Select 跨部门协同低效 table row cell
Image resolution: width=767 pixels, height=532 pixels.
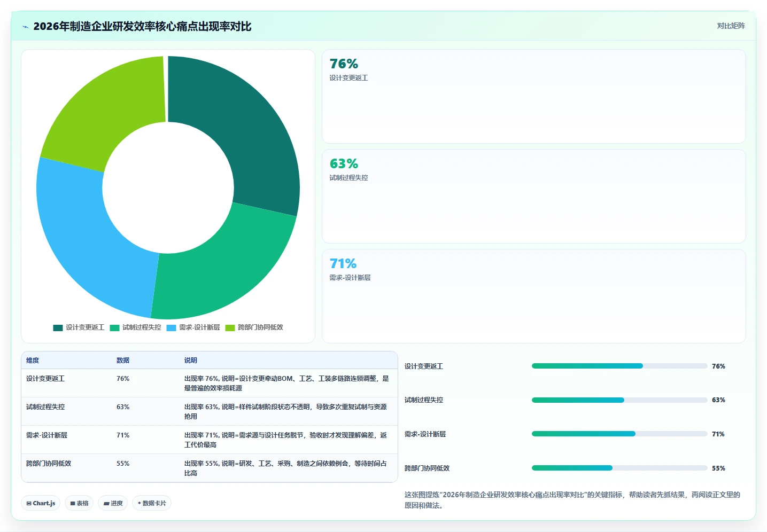(49, 464)
